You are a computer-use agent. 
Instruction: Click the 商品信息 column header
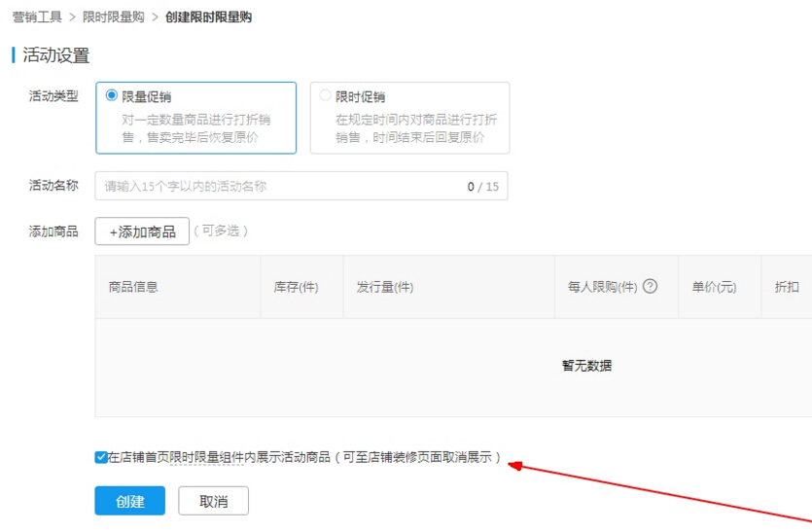pyautogui.click(x=133, y=287)
